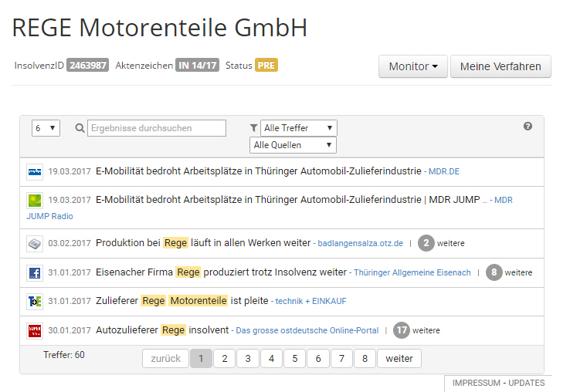Screen dimensions: 570x392
Task: Go to results page 4
Action: click(271, 359)
